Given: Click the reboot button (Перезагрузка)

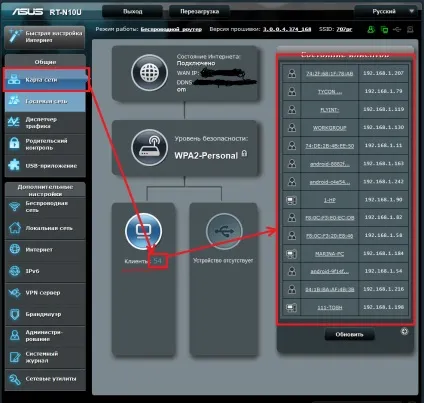Looking at the screenshot, I should coord(199,12).
